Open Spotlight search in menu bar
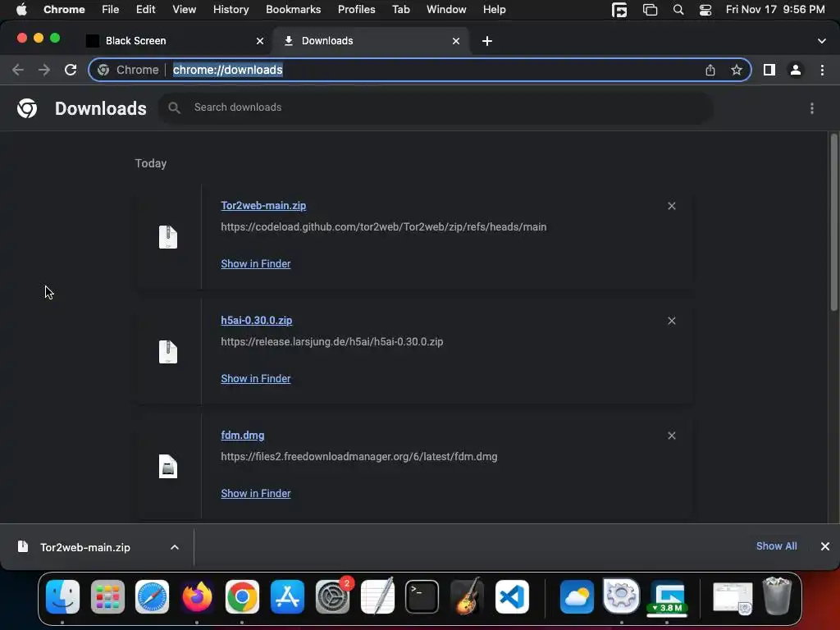Viewport: 840px width, 630px height. click(x=678, y=10)
